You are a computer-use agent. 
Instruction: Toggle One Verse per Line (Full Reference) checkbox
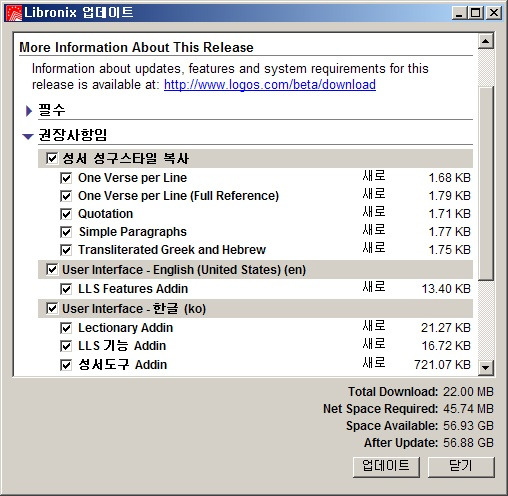tap(66, 196)
